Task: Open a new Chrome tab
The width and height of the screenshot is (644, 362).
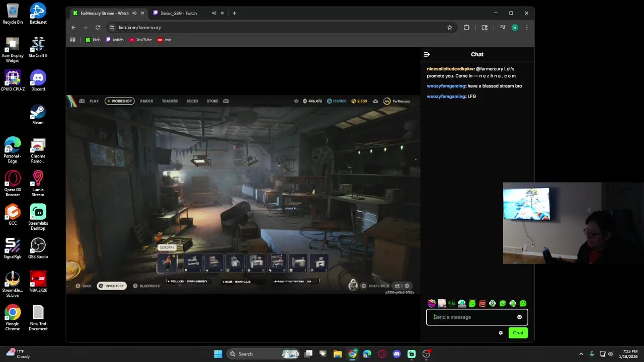Action: pos(234,13)
